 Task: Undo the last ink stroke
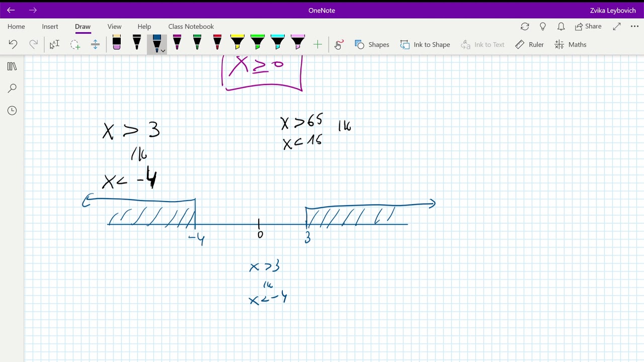[13, 44]
